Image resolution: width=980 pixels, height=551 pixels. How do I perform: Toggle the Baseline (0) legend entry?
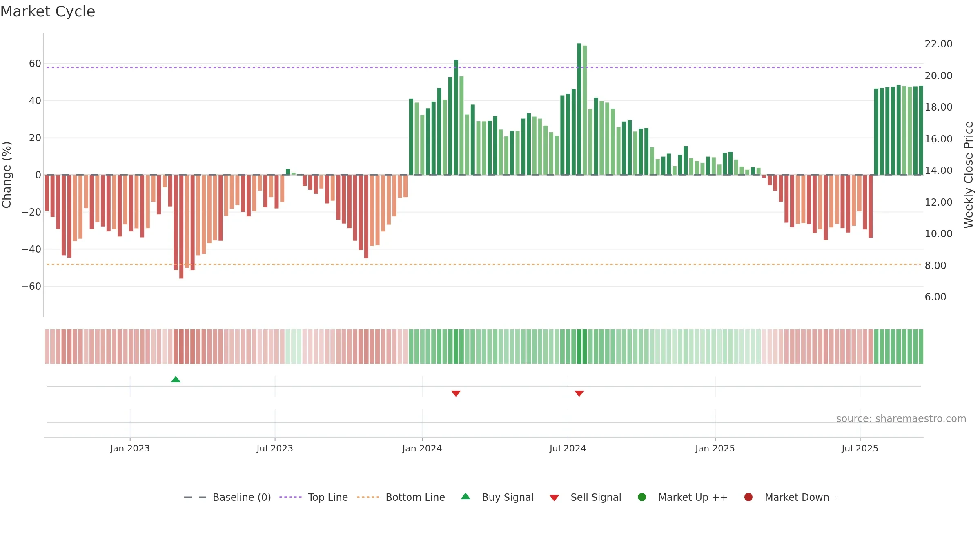click(x=227, y=497)
